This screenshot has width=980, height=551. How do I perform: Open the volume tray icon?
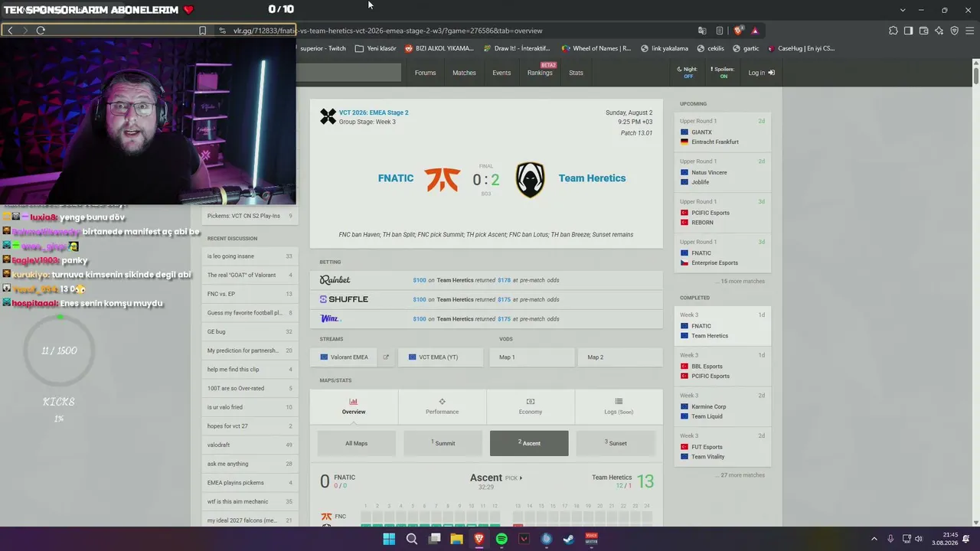pos(919,539)
